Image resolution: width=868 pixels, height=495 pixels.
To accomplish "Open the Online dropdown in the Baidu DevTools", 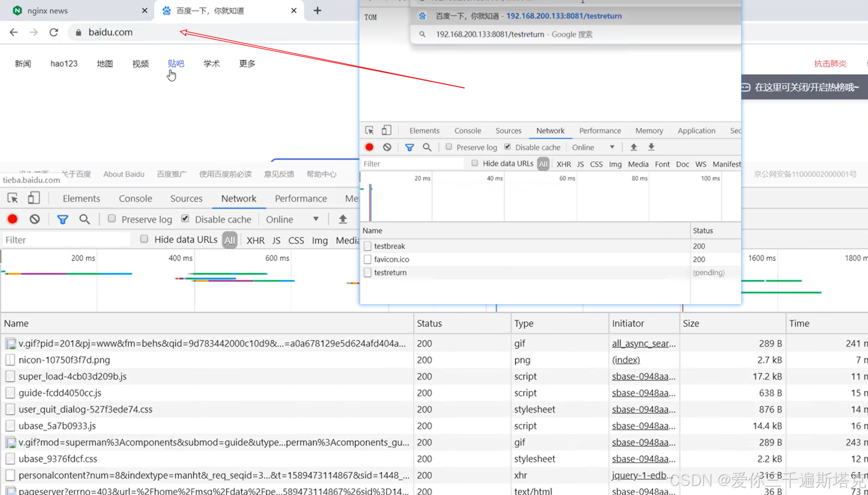I will [x=293, y=219].
